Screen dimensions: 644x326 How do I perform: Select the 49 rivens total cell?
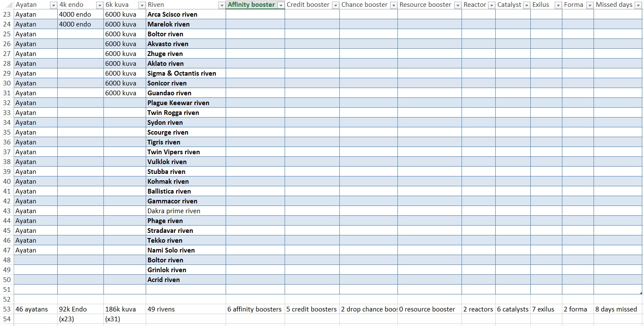click(186, 309)
